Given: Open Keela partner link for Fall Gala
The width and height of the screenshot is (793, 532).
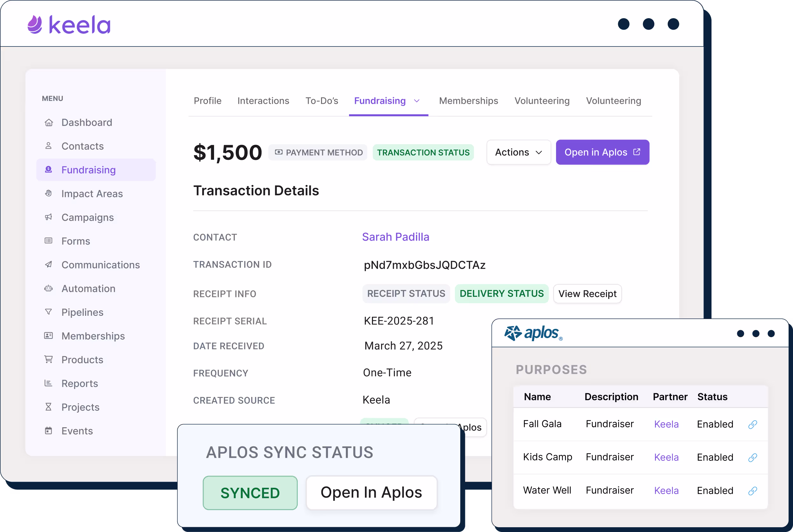Looking at the screenshot, I should (666, 424).
